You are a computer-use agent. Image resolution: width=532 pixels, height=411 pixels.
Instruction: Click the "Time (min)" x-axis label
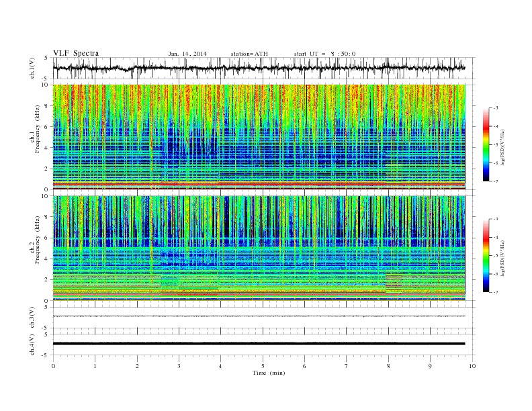269,373
